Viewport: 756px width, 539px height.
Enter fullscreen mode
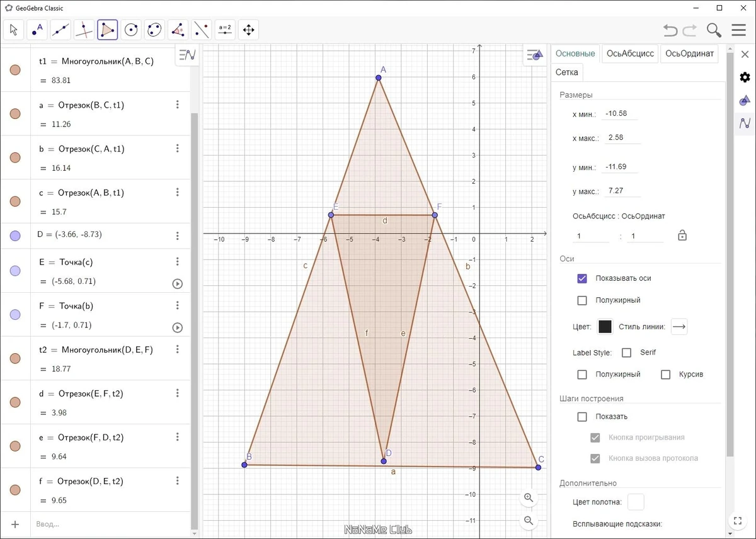tap(738, 520)
